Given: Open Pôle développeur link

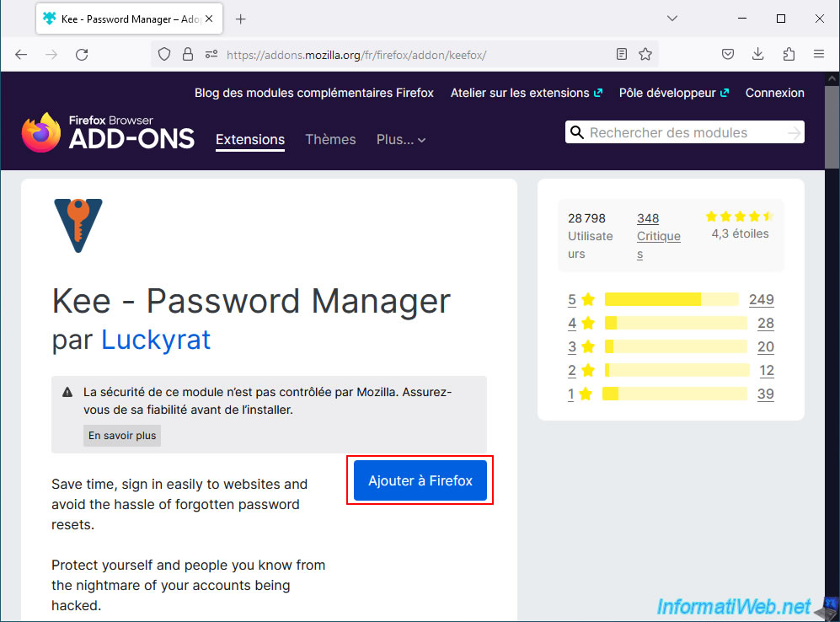Looking at the screenshot, I should 673,93.
